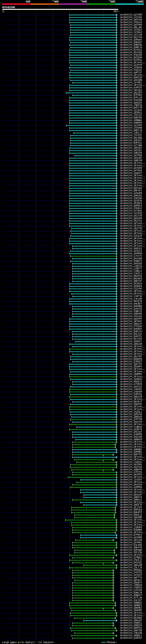Select hit label UniRef100_B9I718
The width and height of the screenshot is (146, 644).
pos(131,37)
